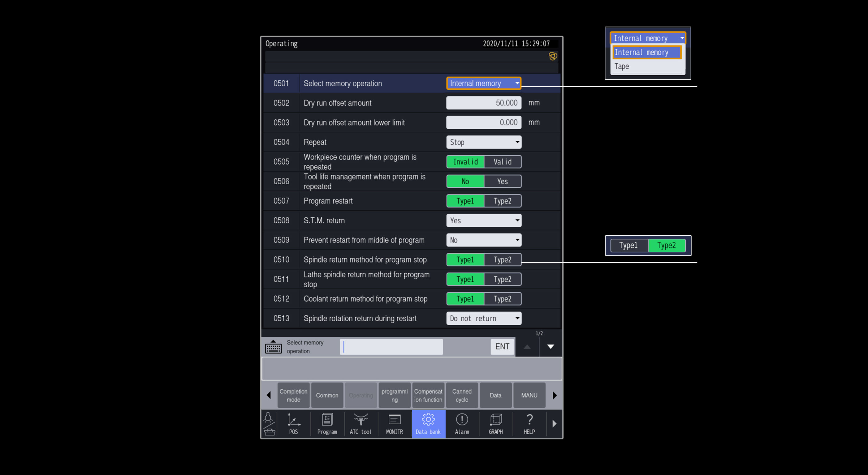Open the GRAPH display icon
Screen dimensions: 868x475
495,423
